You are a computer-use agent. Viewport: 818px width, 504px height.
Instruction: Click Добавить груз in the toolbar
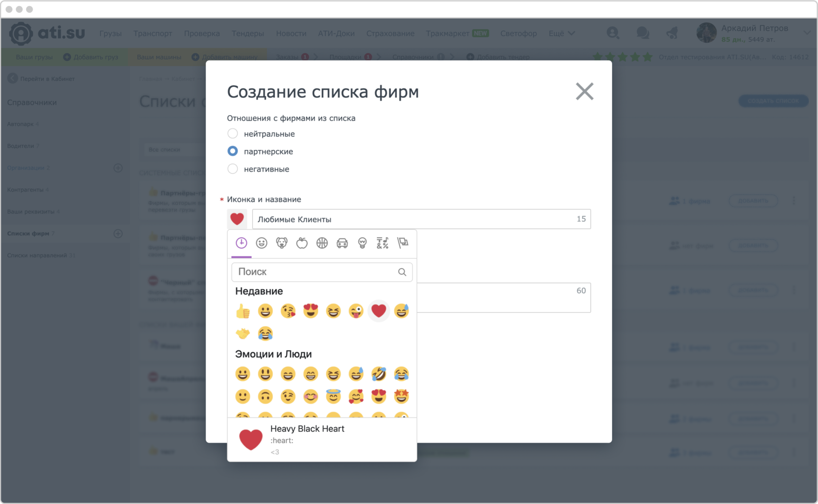pos(91,57)
